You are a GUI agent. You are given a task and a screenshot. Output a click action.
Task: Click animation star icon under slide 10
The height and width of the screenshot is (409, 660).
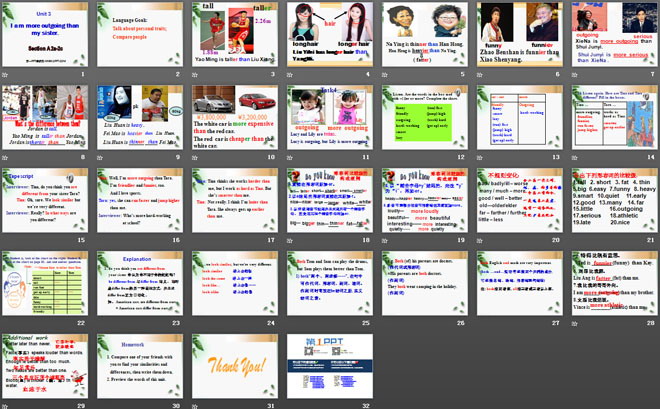(x=193, y=157)
